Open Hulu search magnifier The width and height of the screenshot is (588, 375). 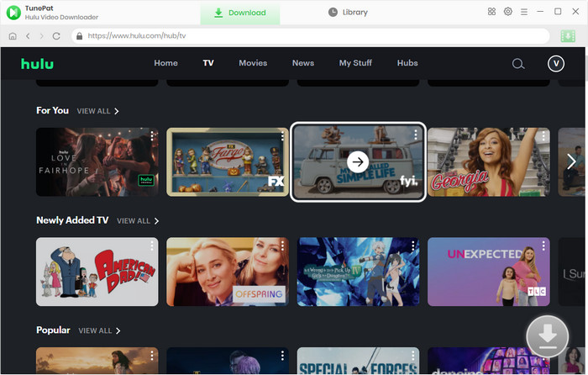518,64
